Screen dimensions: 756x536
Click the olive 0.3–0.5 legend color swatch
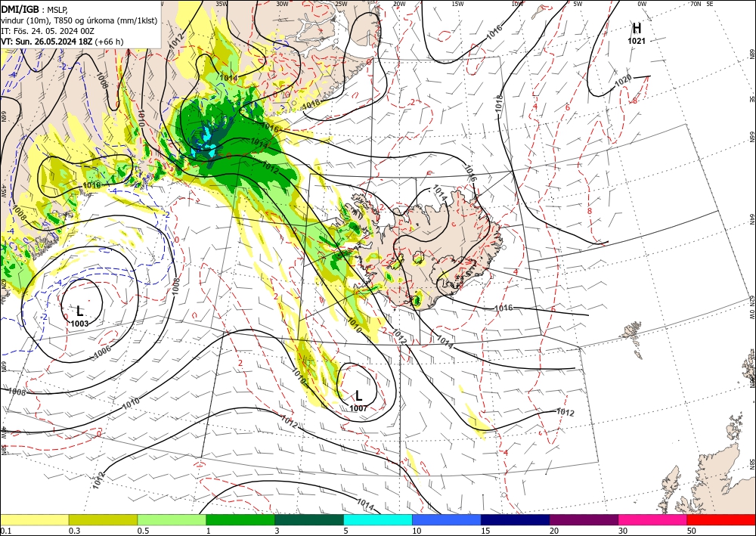[x=103, y=519]
